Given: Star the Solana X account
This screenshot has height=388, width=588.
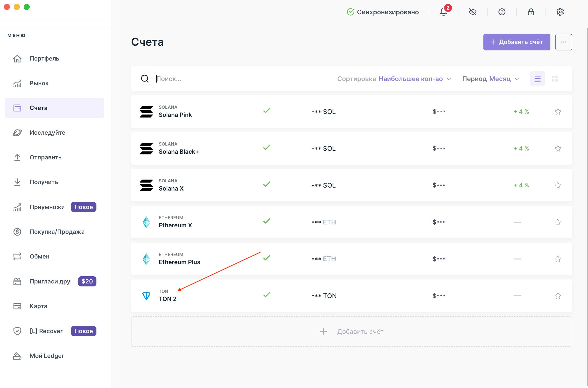Looking at the screenshot, I should tap(558, 185).
